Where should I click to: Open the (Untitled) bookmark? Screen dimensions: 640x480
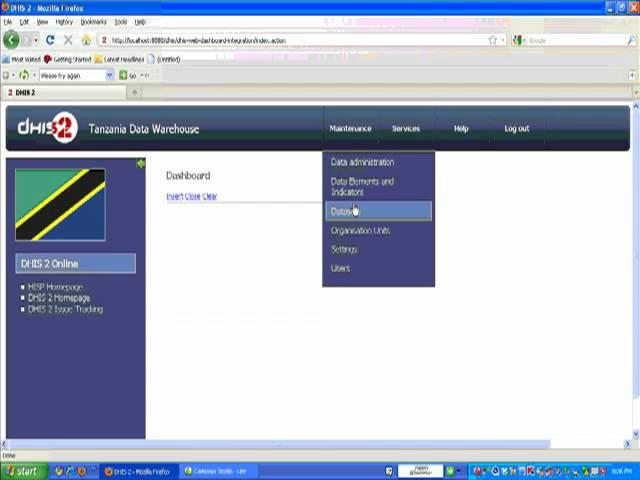coord(164,60)
